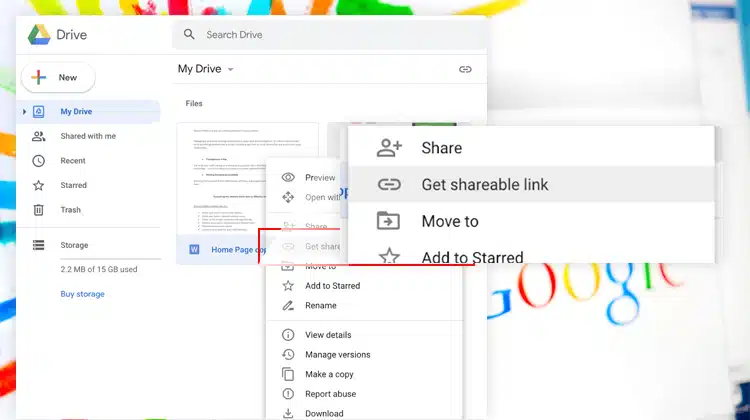Click the enlarged Share person-plus icon
Image resolution: width=750 pixels, height=420 pixels.
pos(389,148)
